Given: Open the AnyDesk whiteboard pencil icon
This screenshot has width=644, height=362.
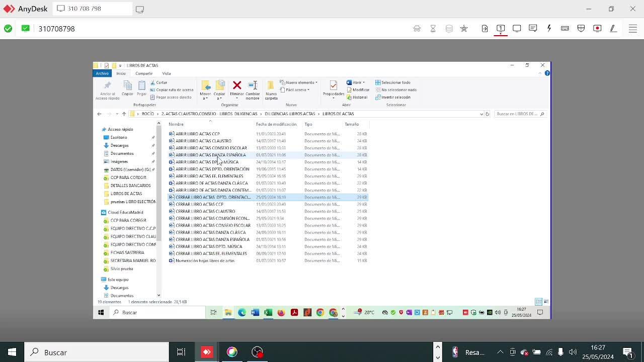Looking at the screenshot, I should (613, 29).
